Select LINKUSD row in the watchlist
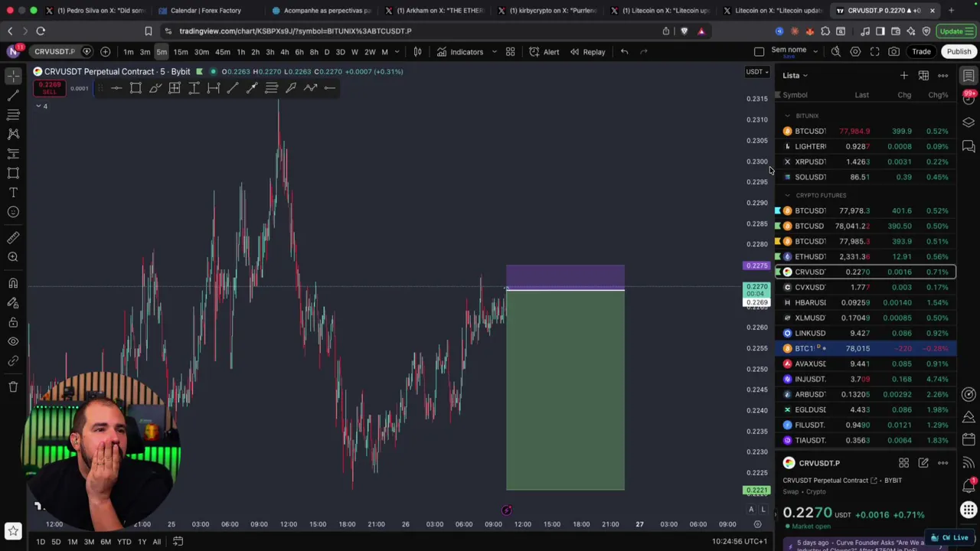The height and width of the screenshot is (551, 980). 865,333
